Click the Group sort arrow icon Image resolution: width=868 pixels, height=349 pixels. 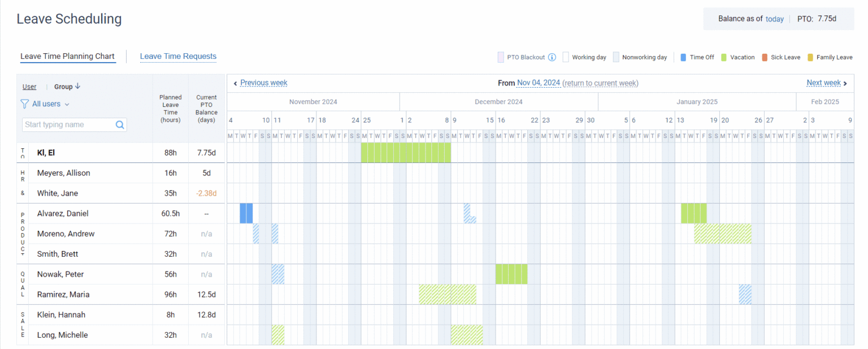(78, 87)
